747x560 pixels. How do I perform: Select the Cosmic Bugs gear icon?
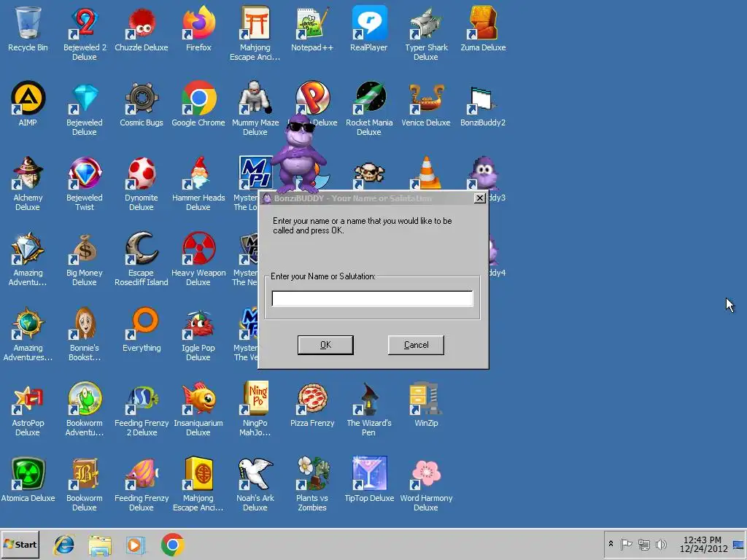(142, 98)
